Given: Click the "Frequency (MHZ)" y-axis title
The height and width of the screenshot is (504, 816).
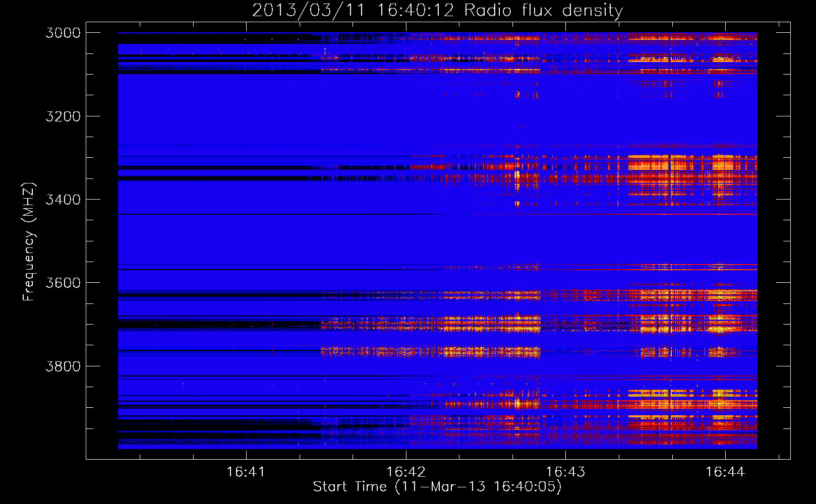Looking at the screenshot, I should [x=29, y=241].
